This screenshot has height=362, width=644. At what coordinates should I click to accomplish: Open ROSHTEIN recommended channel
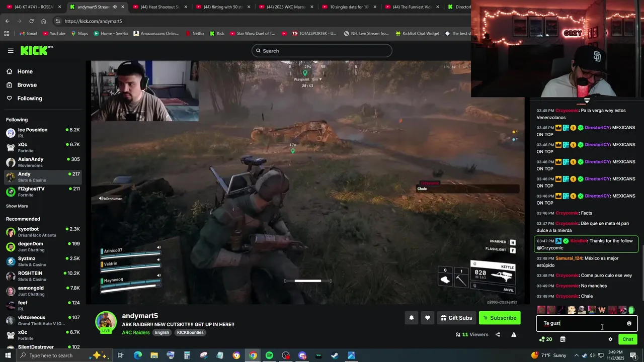(43, 276)
